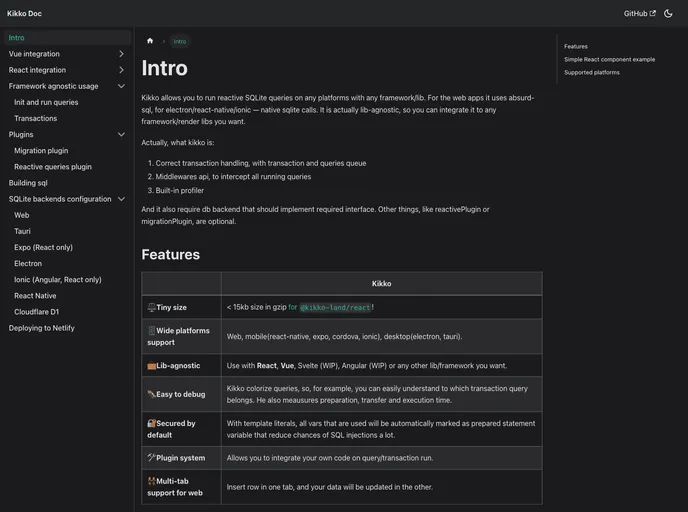Collapse the SQLite backends configuration chevron
The image size is (688, 512).
pyautogui.click(x=122, y=199)
